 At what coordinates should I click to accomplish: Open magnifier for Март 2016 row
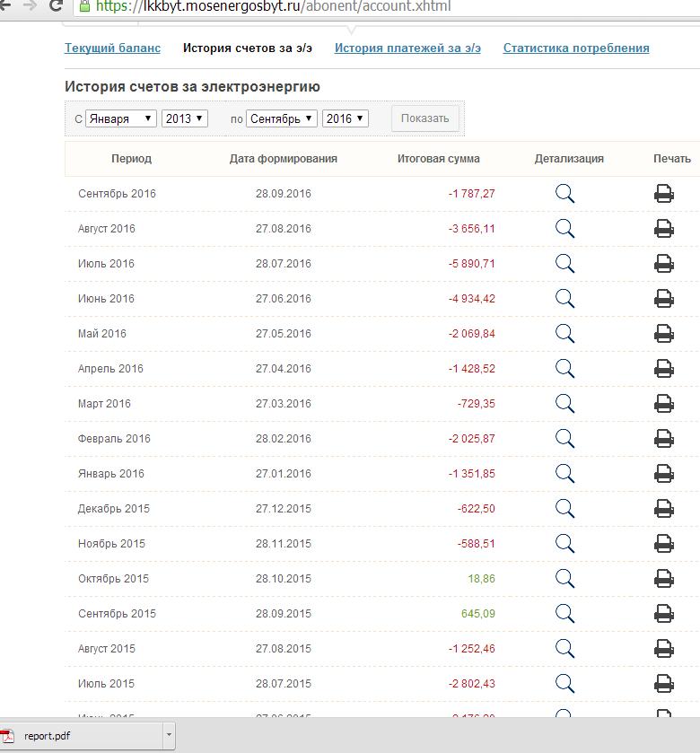pyautogui.click(x=564, y=404)
